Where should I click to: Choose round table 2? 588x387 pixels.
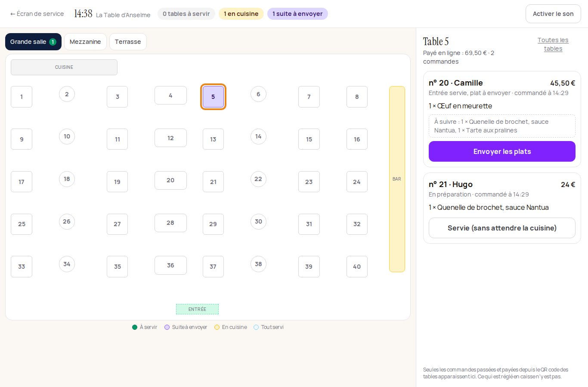pos(67,94)
